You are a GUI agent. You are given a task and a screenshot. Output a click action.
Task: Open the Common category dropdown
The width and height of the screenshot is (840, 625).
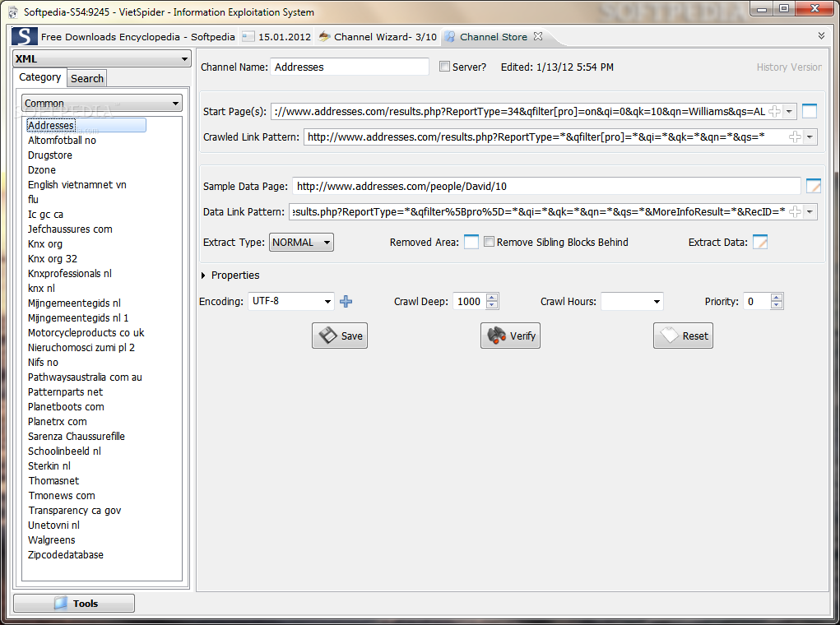[102, 103]
